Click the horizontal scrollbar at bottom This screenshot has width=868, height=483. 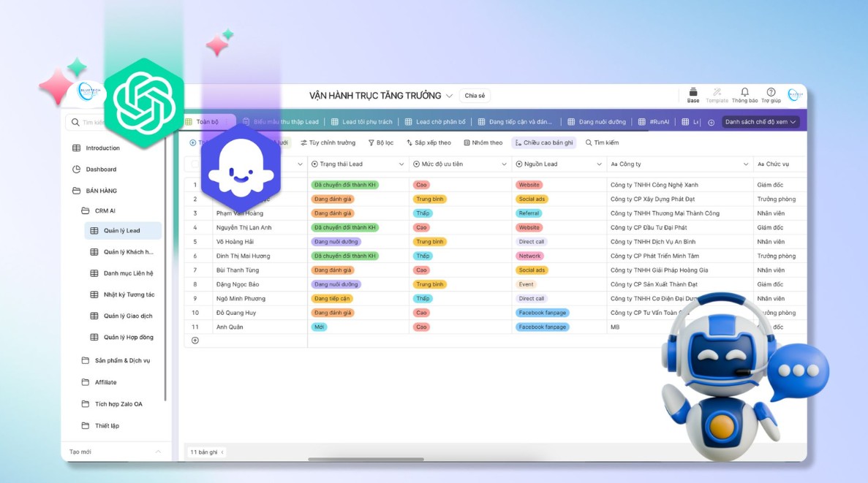click(366, 459)
